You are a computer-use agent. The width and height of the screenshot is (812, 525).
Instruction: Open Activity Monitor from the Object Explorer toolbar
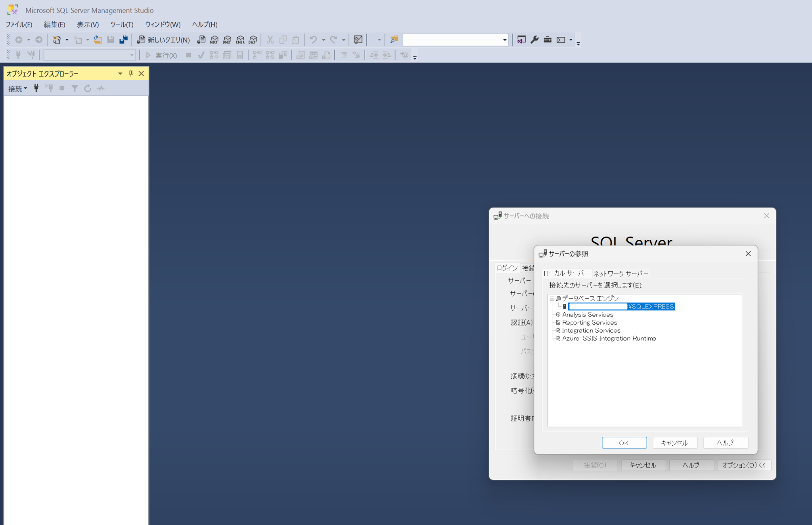pos(100,88)
